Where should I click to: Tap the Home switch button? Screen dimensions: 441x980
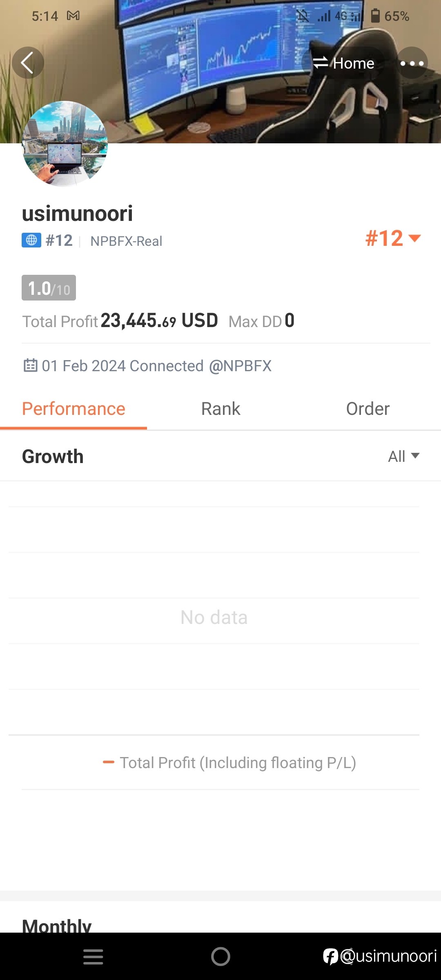(x=343, y=63)
